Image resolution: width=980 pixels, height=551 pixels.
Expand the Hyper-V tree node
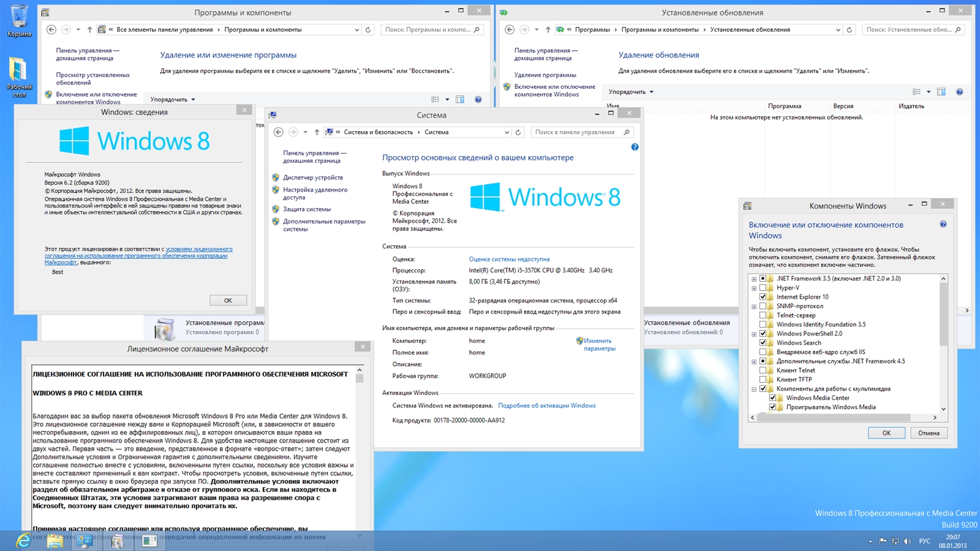[754, 288]
